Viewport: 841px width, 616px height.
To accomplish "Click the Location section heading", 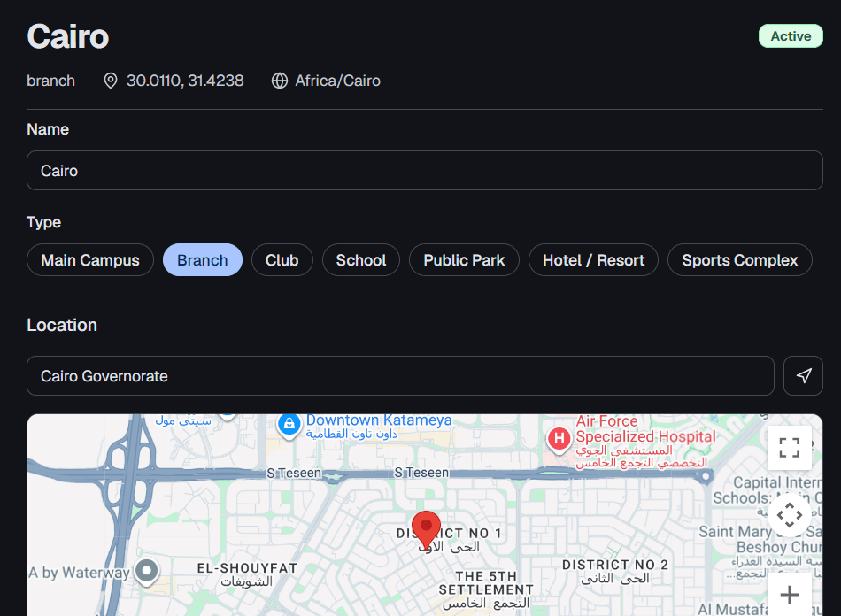I will 62,325.
